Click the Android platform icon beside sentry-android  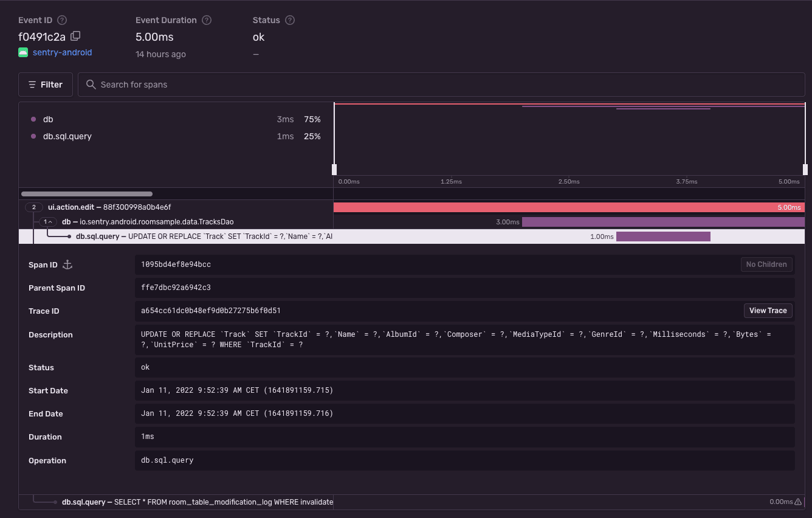pos(23,52)
